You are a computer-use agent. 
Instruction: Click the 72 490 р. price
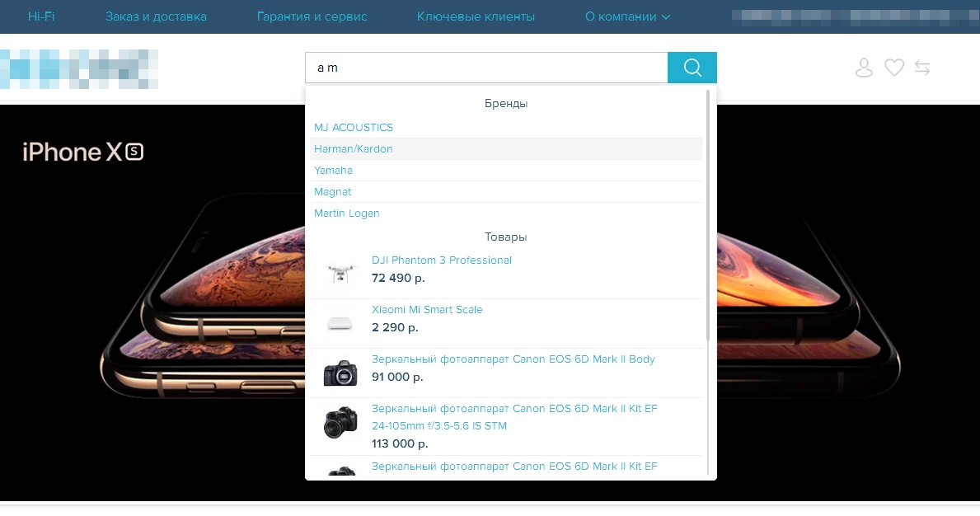click(398, 278)
